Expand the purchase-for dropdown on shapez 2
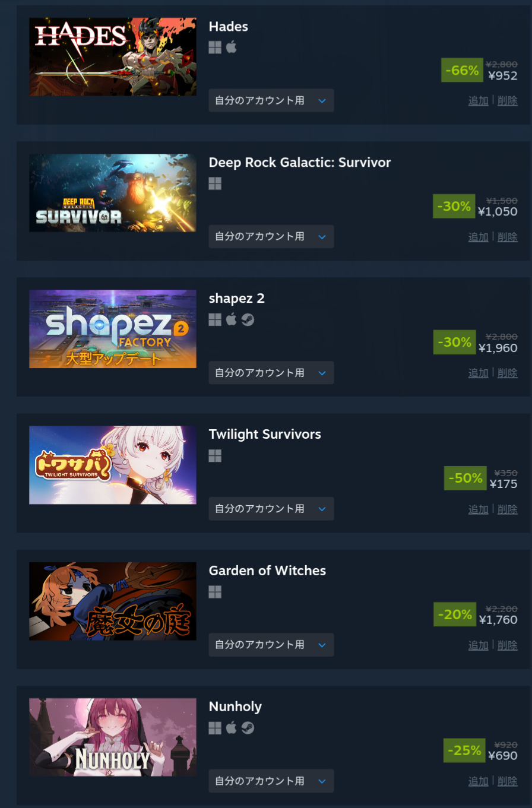The height and width of the screenshot is (808, 532). pos(271,373)
